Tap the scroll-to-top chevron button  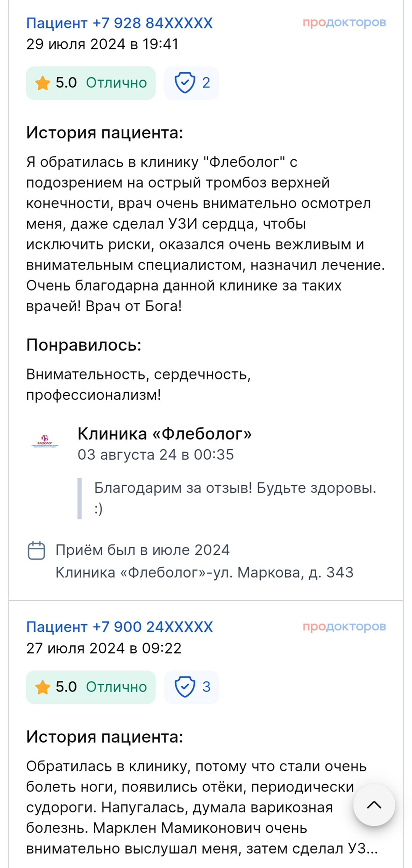point(374,805)
